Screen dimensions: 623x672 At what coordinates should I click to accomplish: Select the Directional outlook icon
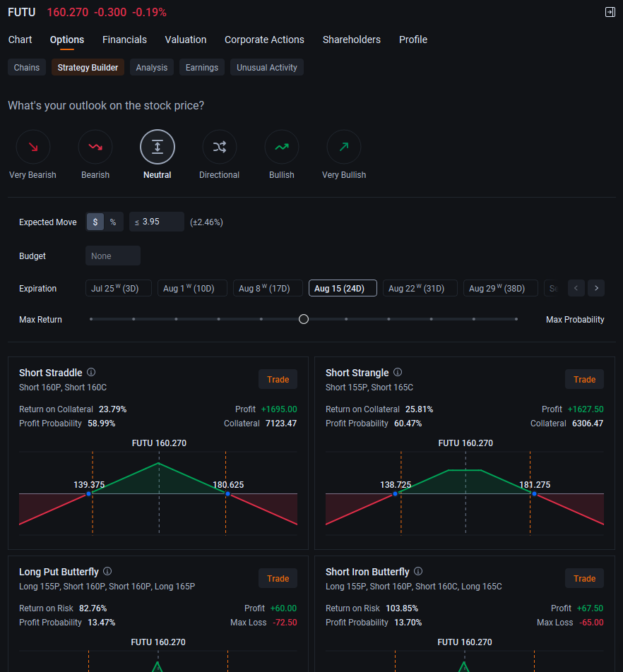tap(220, 147)
